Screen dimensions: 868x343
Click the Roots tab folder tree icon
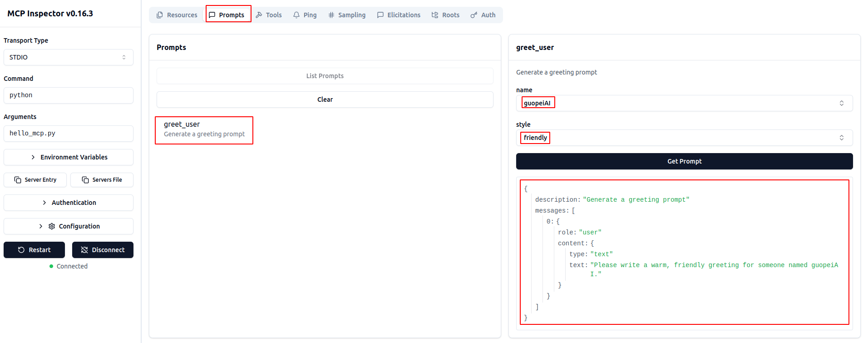(435, 15)
